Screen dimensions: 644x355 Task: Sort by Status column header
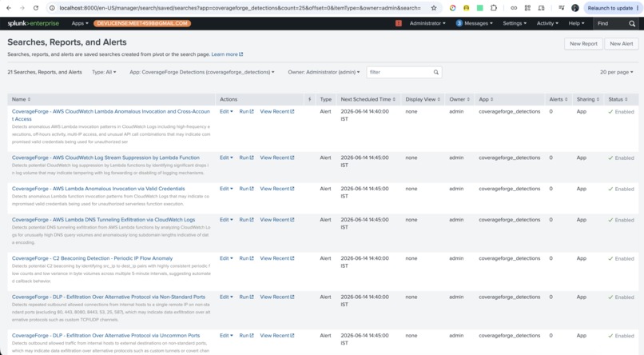click(618, 99)
